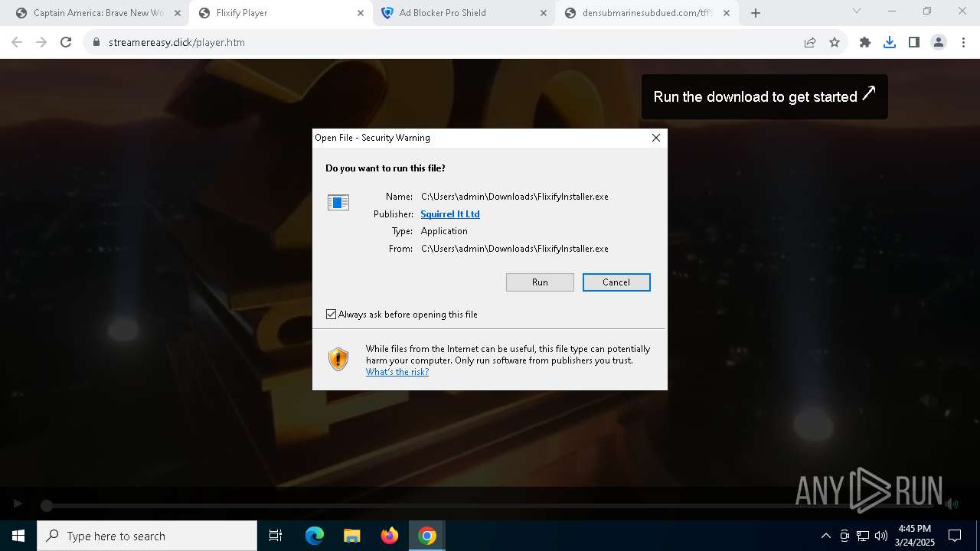Play the video in the player
980x551 pixels.
[x=18, y=504]
